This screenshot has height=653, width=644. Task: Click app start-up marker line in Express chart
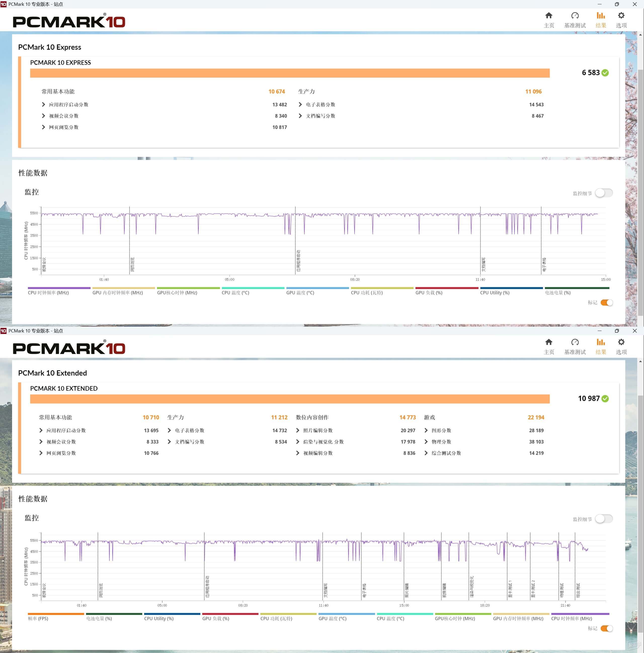click(295, 240)
